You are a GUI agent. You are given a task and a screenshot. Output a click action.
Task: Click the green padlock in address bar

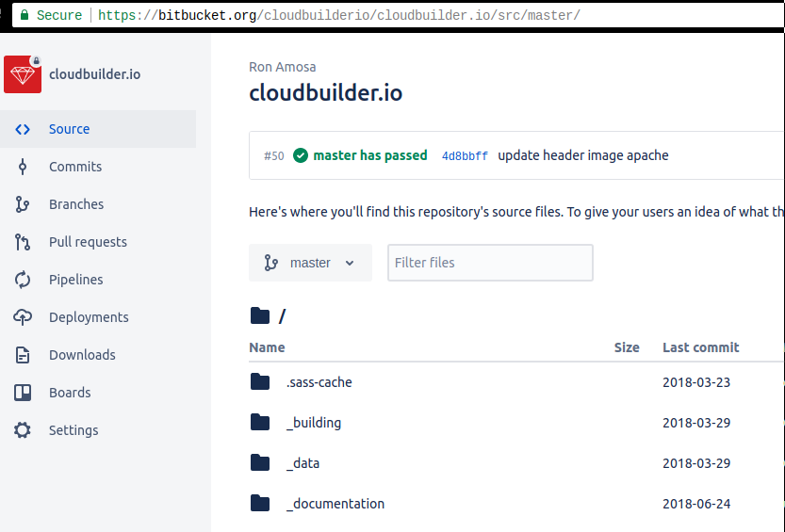pos(25,15)
